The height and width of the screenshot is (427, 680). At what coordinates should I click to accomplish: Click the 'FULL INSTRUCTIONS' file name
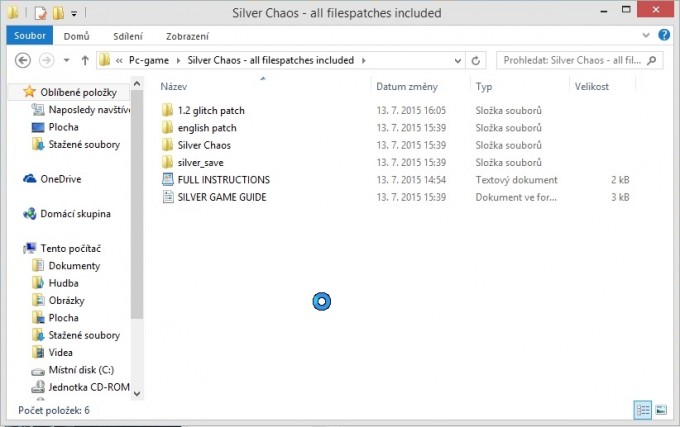(224, 180)
